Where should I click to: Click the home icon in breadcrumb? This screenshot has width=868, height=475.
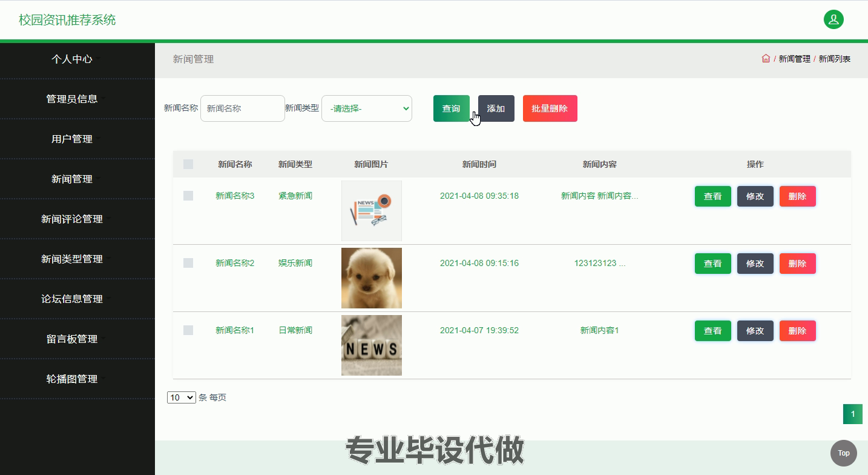tap(766, 59)
